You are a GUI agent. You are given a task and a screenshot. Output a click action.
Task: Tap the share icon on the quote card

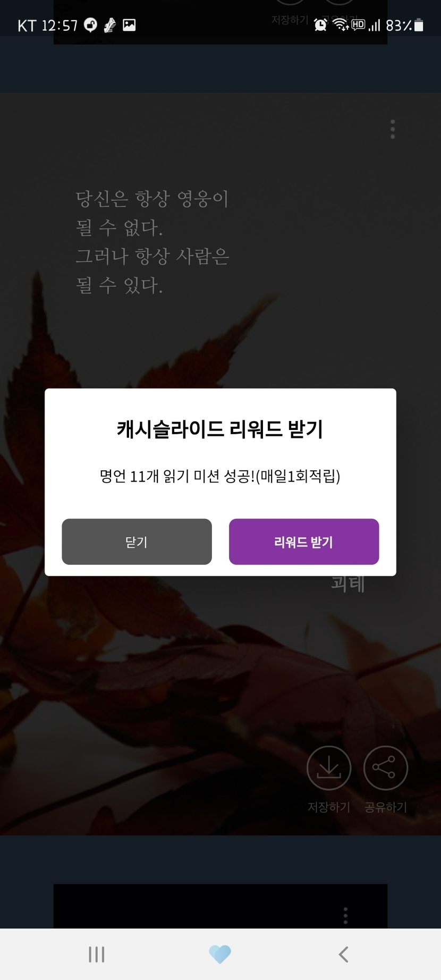pyautogui.click(x=385, y=768)
